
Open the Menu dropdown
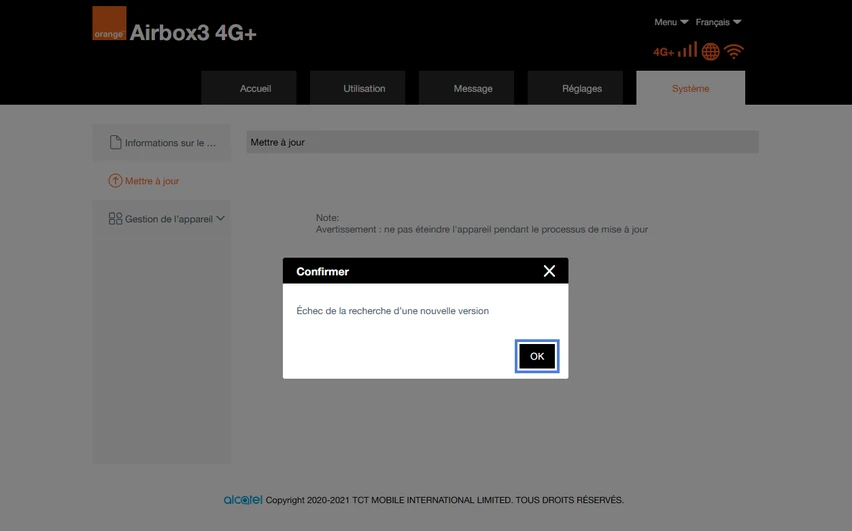click(671, 22)
